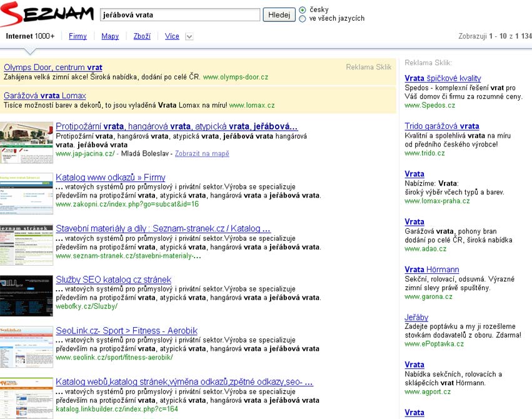Open the Více tab
532x419 pixels.
172,36
